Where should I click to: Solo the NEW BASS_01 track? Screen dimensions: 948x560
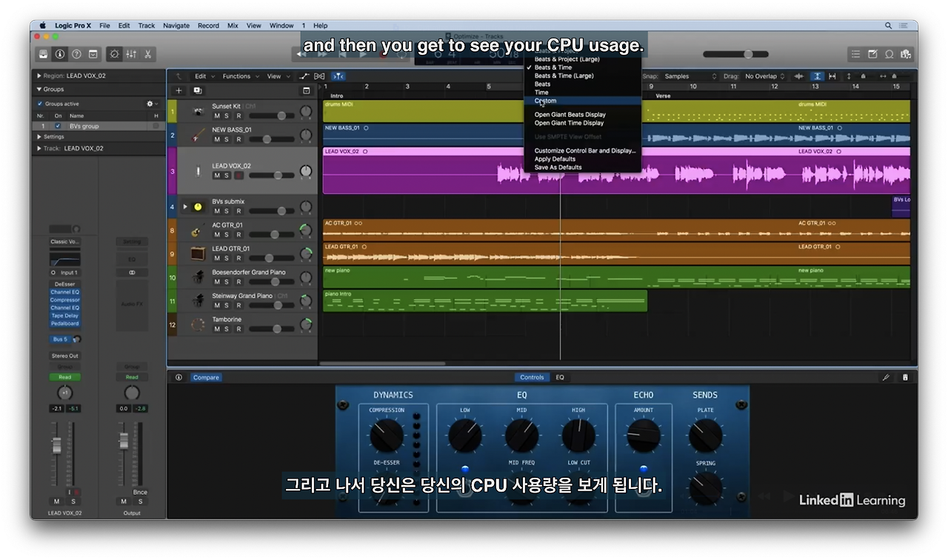click(227, 140)
